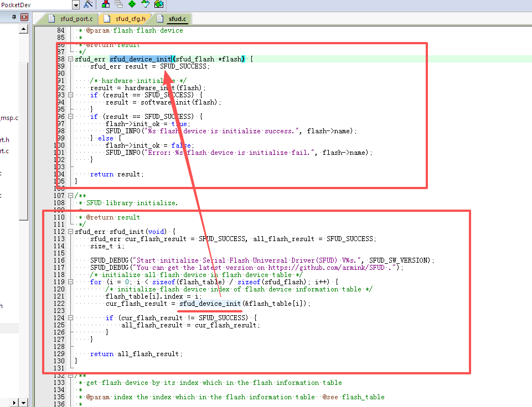The image size is (532, 407).
Task: Close the project panel with red X
Action: [x=24, y=17]
